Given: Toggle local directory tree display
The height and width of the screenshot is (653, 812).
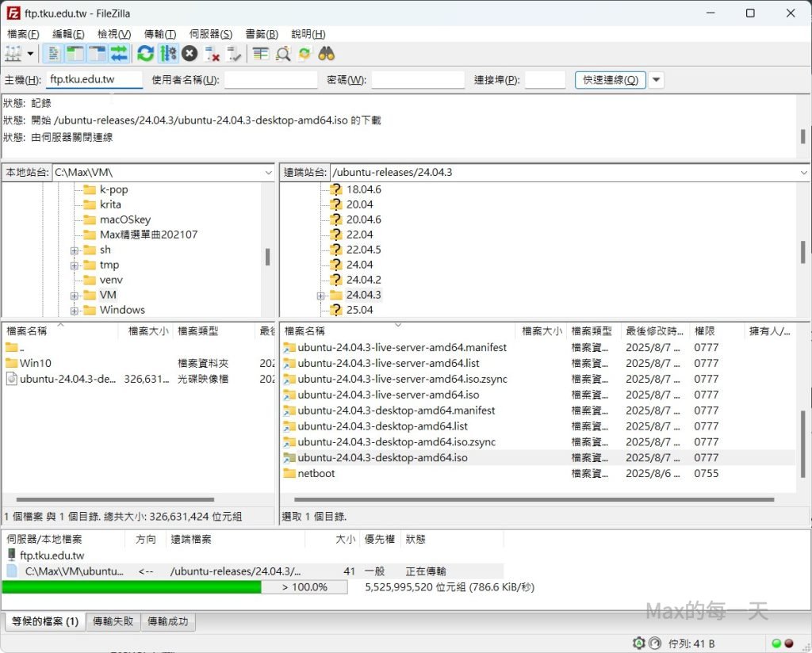Looking at the screenshot, I should click(75, 53).
